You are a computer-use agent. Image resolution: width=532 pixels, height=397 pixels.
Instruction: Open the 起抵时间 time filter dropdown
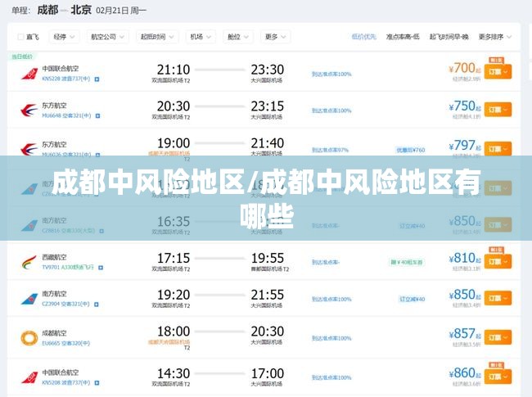click(x=157, y=37)
